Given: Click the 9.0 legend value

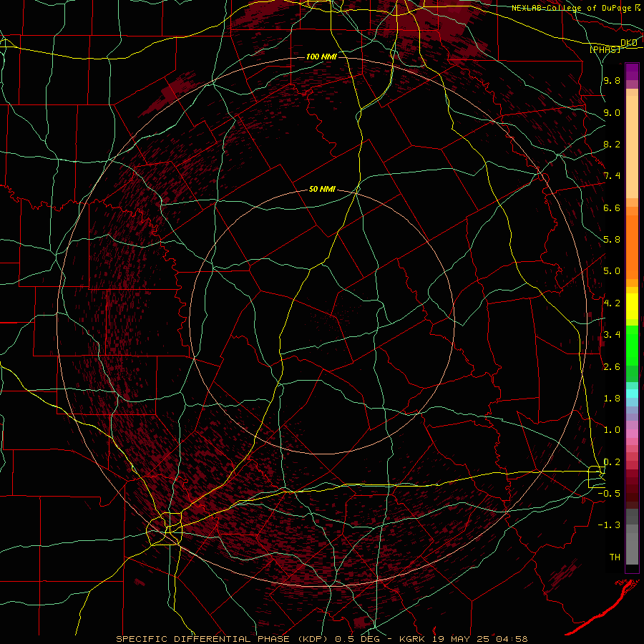Looking at the screenshot, I should tap(612, 112).
